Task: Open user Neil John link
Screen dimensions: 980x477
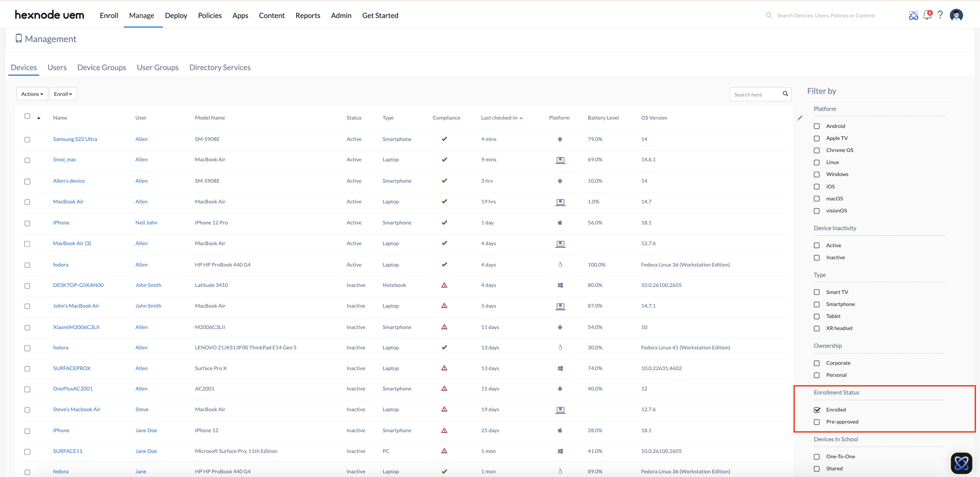Action: 146,223
